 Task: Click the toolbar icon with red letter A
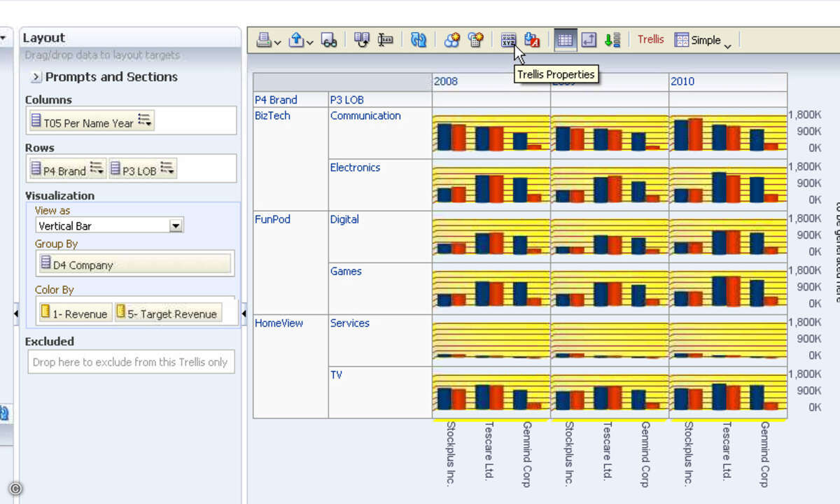pos(532,40)
